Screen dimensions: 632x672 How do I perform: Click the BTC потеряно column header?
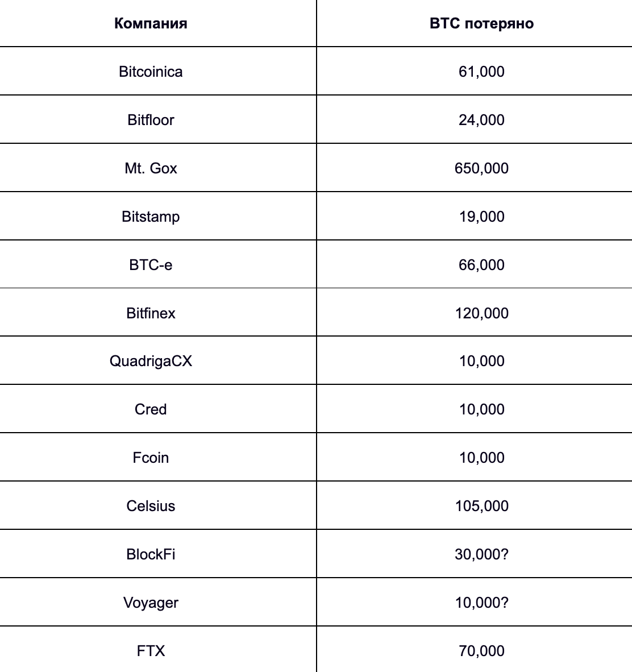tap(481, 23)
